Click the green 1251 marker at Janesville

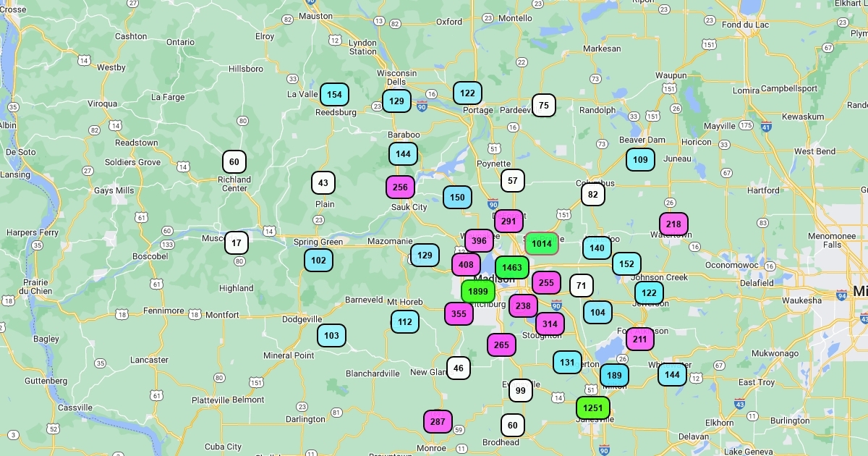[592, 408]
